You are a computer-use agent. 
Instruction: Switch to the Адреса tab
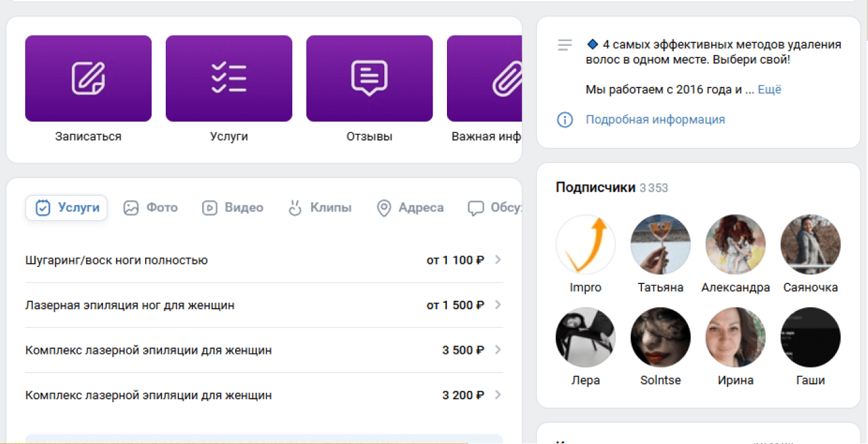[x=410, y=208]
